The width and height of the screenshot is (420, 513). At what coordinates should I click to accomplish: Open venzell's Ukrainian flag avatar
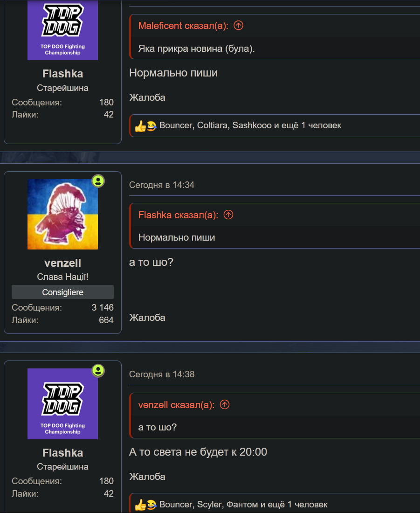coord(63,215)
